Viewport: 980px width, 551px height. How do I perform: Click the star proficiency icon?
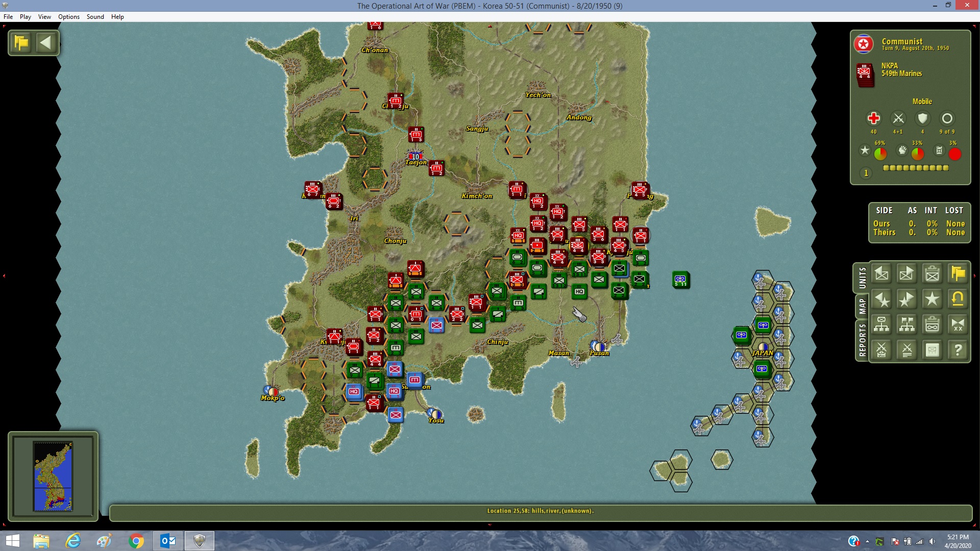point(865,150)
